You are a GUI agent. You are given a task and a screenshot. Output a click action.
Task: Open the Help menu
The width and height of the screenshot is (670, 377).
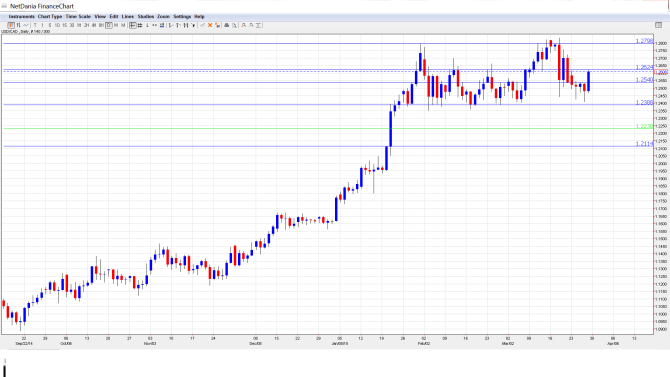click(199, 17)
